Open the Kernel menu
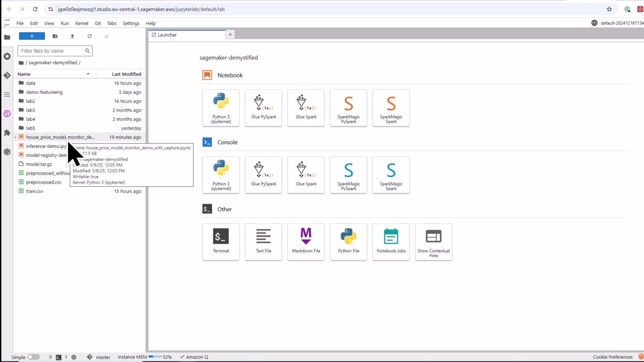The width and height of the screenshot is (644, 362). tap(82, 23)
